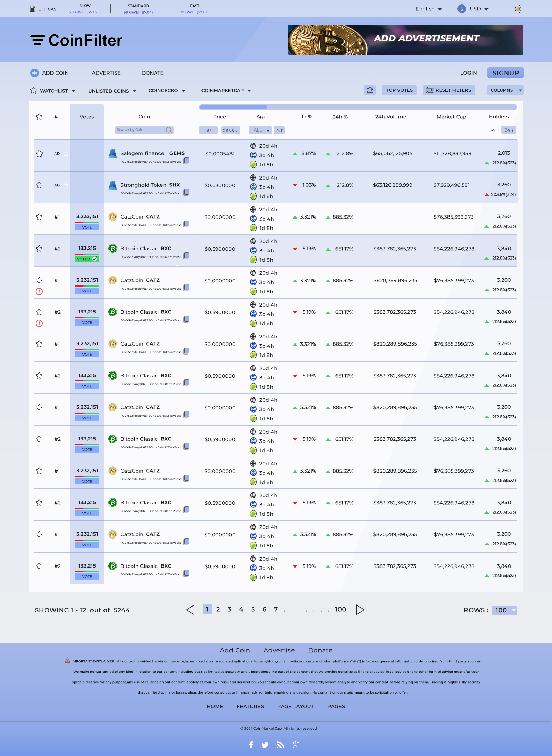552x756 pixels.
Task: Favorite the Stronghold Token row star
Action: coord(39,185)
